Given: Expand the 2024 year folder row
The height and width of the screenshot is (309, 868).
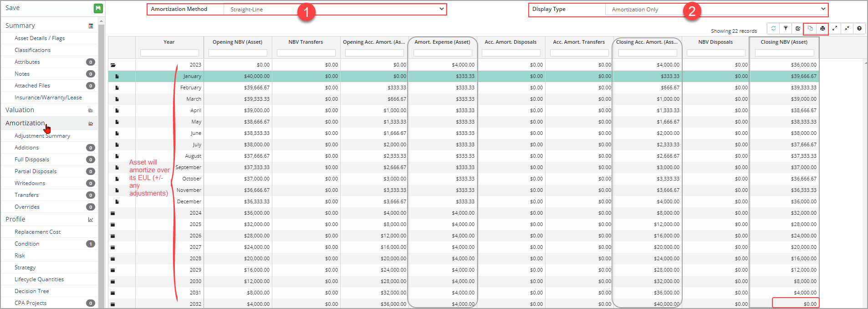Looking at the screenshot, I should click(113, 213).
